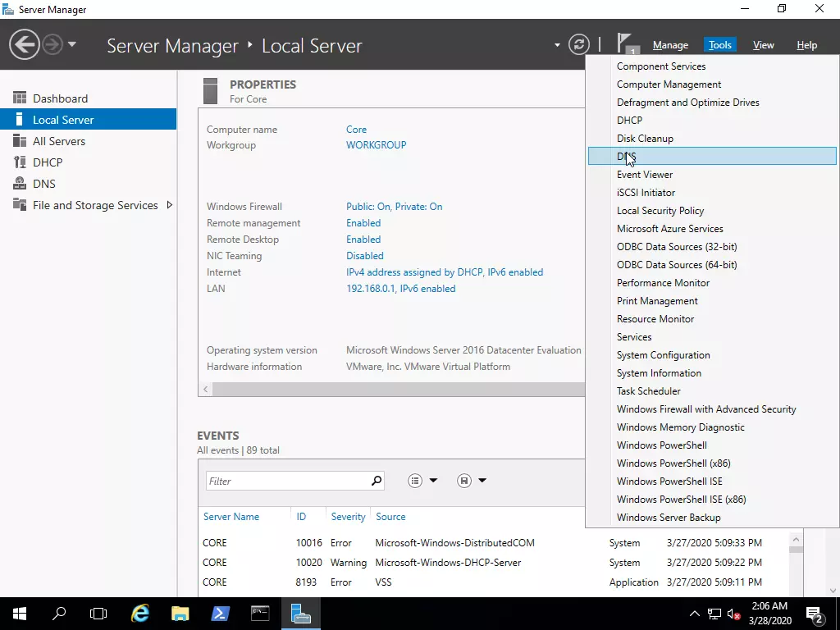Click the search magnifier in events filter
Screen dimensions: 840x630
tap(377, 481)
